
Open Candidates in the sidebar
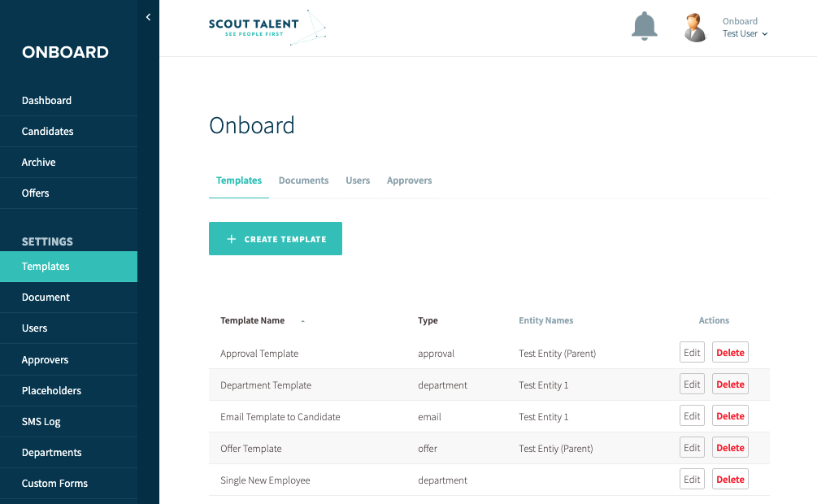pyautogui.click(x=69, y=132)
